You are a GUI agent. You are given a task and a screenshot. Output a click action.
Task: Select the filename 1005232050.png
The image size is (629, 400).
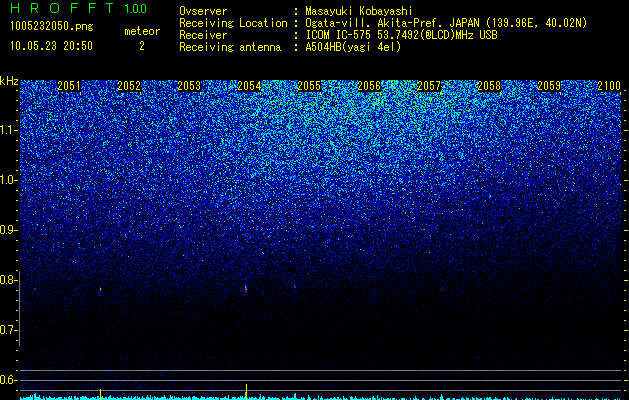[x=52, y=26]
